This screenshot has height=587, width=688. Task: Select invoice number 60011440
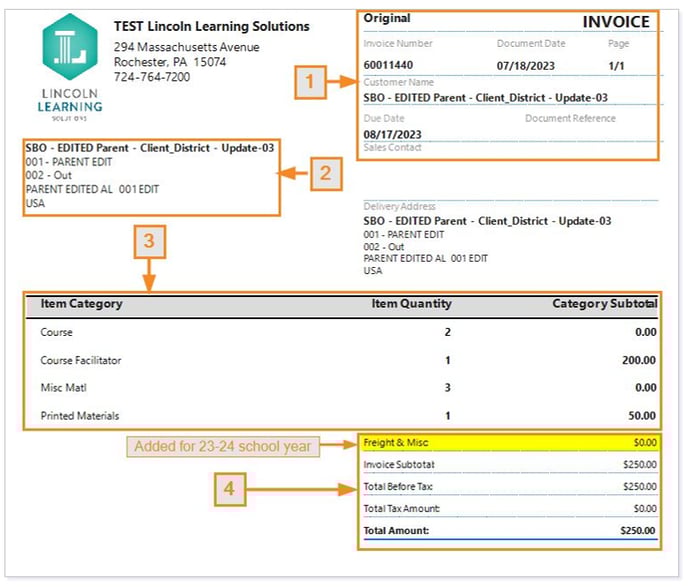[388, 65]
